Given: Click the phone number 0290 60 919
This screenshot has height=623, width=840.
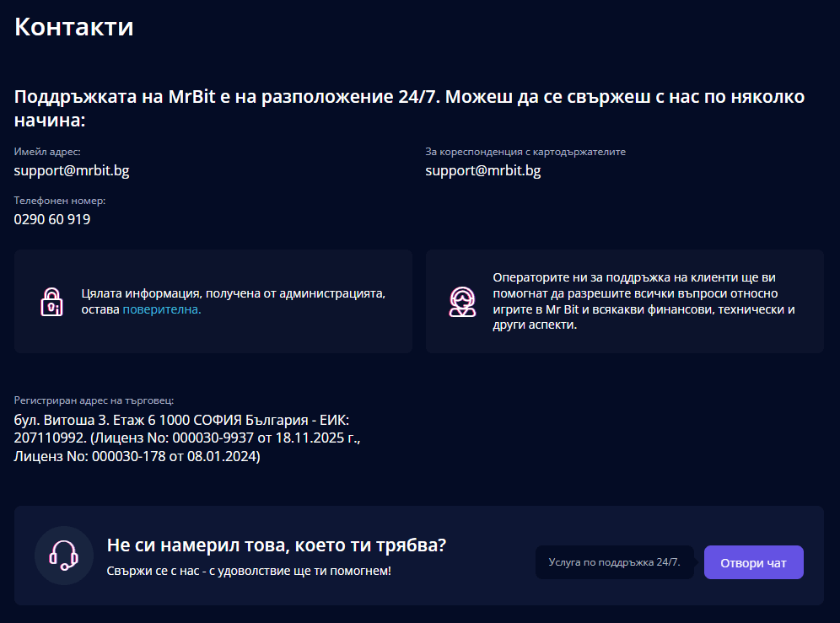Looking at the screenshot, I should coord(52,219).
